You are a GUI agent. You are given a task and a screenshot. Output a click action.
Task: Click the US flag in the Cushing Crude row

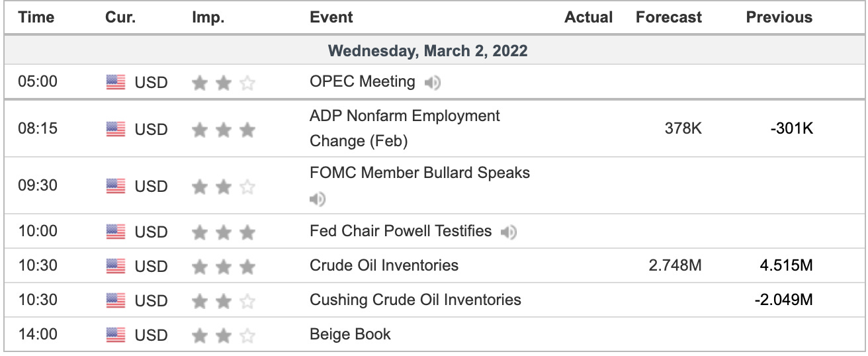(116, 301)
